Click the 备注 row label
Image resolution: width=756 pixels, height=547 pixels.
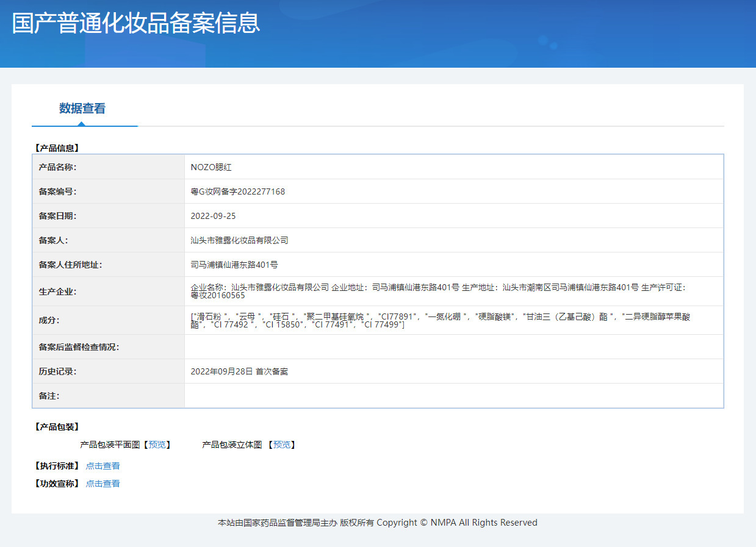point(49,396)
